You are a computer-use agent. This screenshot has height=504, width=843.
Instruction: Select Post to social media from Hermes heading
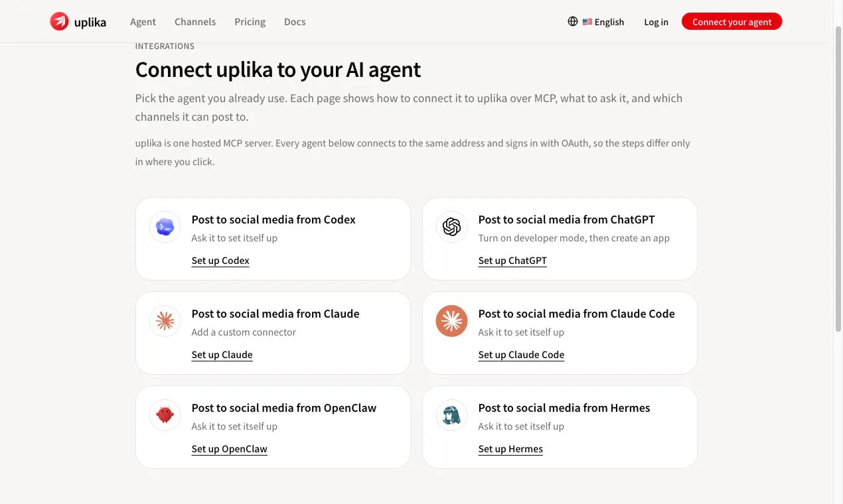pyautogui.click(x=564, y=408)
